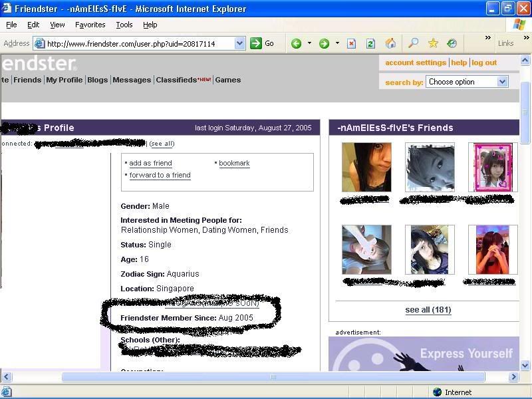532x399 pixels.
Task: Click the orange help link
Action: point(459,63)
